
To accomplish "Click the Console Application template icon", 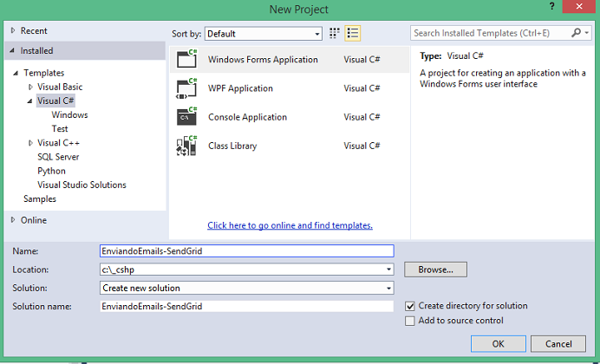I will coord(186,117).
